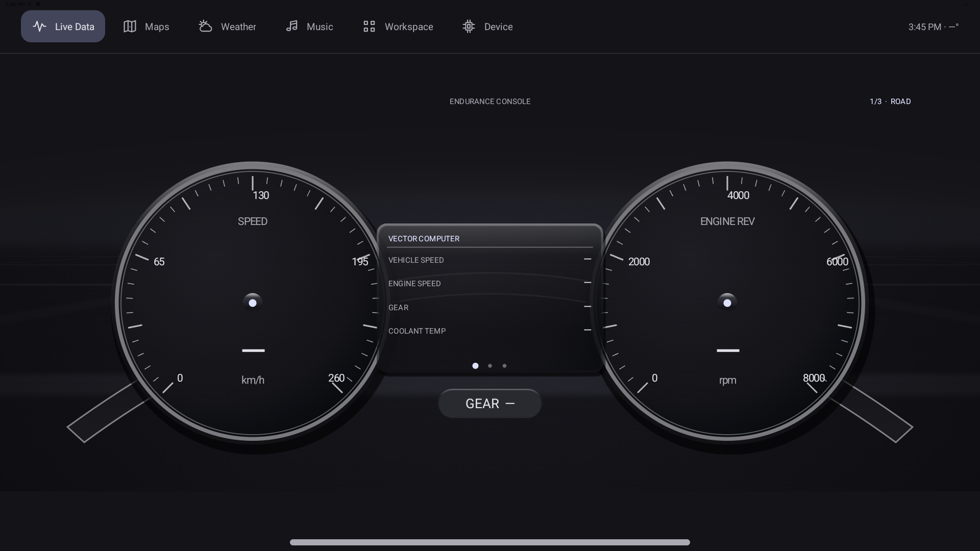980x551 pixels.
Task: Click the Live Data pulse icon
Action: 40,27
